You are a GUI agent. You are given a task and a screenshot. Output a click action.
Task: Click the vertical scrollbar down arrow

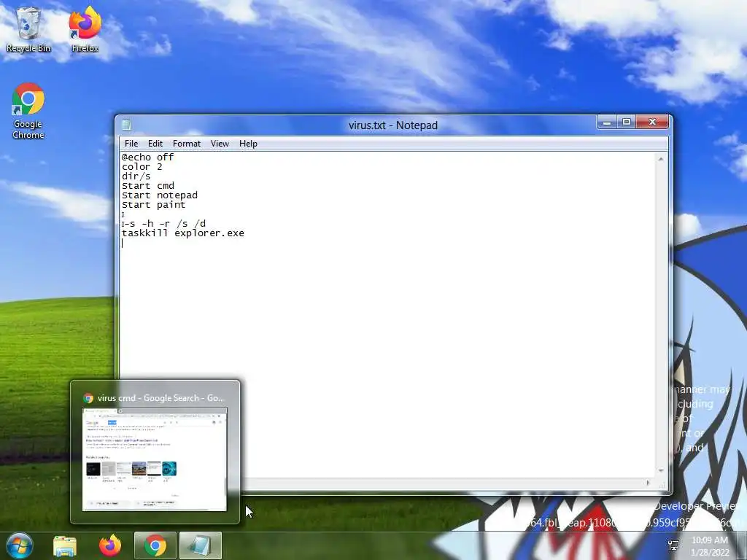[661, 470]
